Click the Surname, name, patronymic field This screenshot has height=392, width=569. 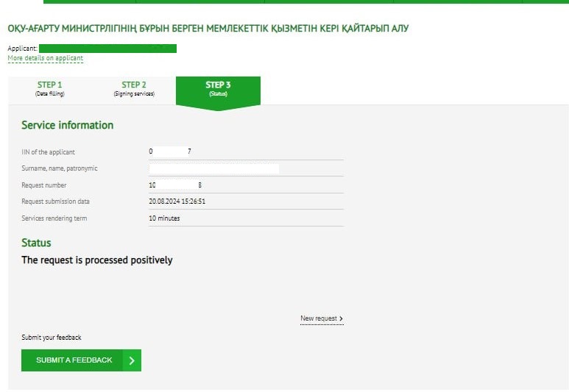pos(213,168)
